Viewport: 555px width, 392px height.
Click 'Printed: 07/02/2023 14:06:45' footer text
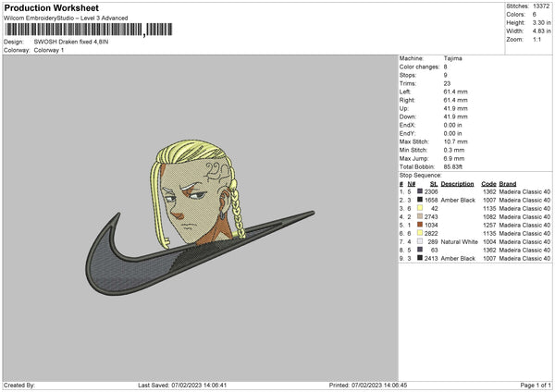(x=368, y=385)
